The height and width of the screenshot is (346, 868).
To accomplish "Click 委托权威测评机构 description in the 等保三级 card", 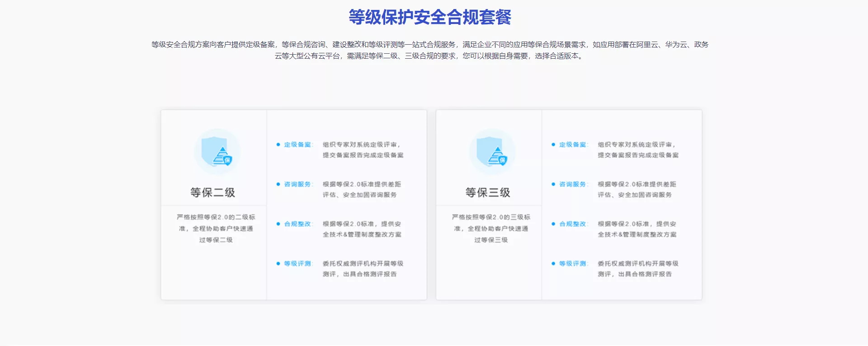I will pos(637,269).
